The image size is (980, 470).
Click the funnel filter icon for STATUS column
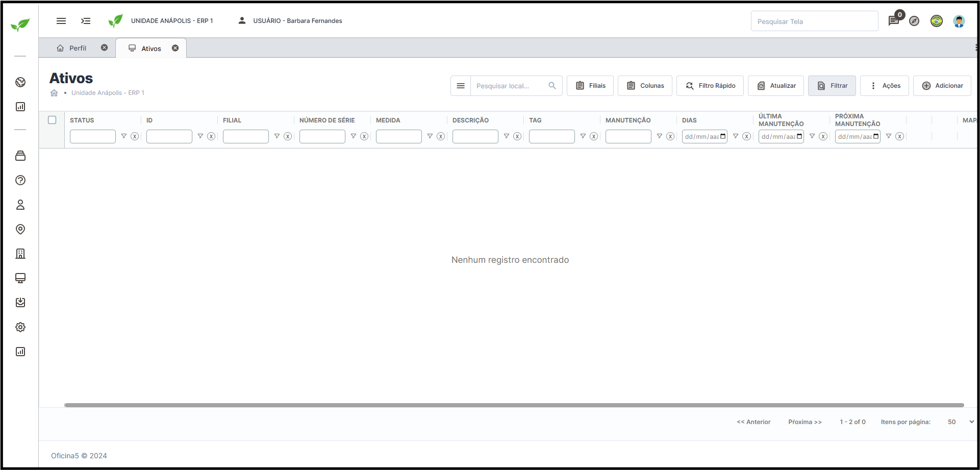(x=124, y=136)
